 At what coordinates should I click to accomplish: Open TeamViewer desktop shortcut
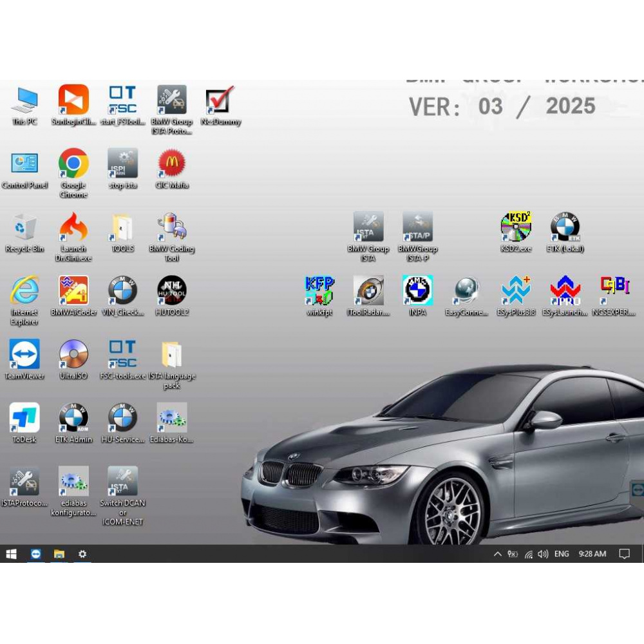(x=24, y=360)
